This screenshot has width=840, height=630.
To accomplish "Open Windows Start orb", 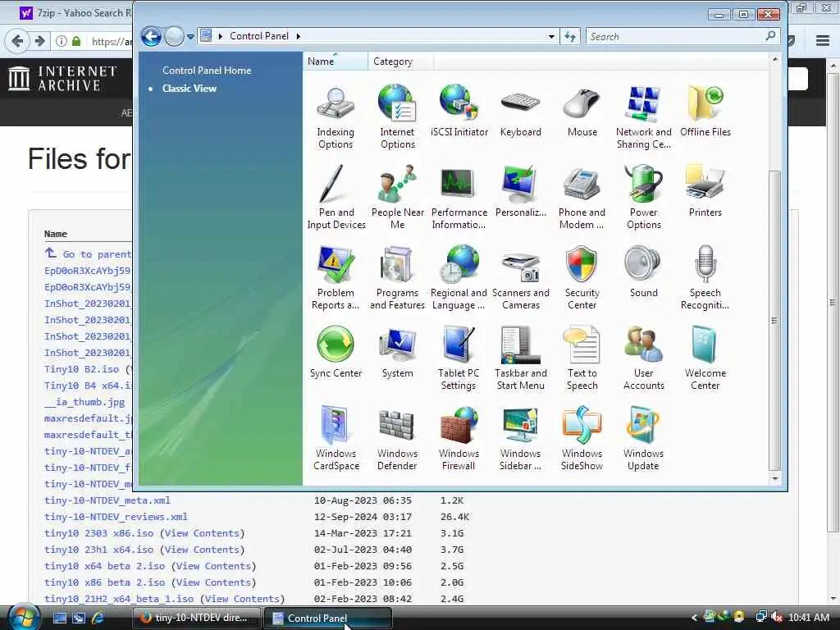I will [23, 617].
